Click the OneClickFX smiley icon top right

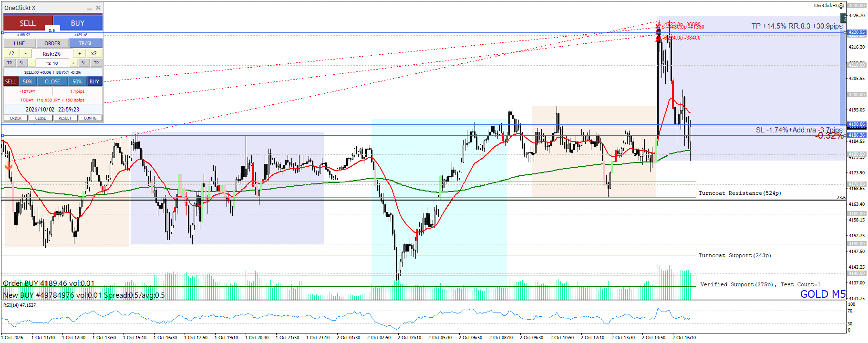[841, 6]
